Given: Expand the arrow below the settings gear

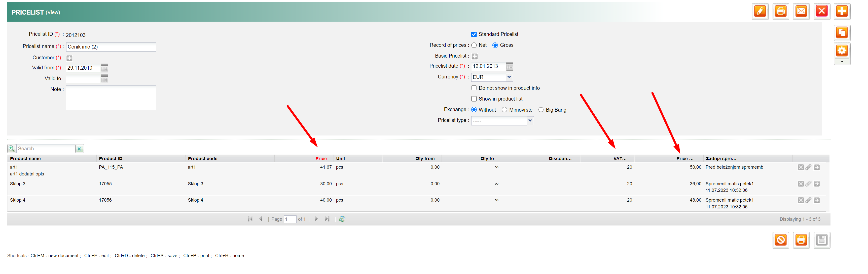Looking at the screenshot, I should tap(842, 62).
